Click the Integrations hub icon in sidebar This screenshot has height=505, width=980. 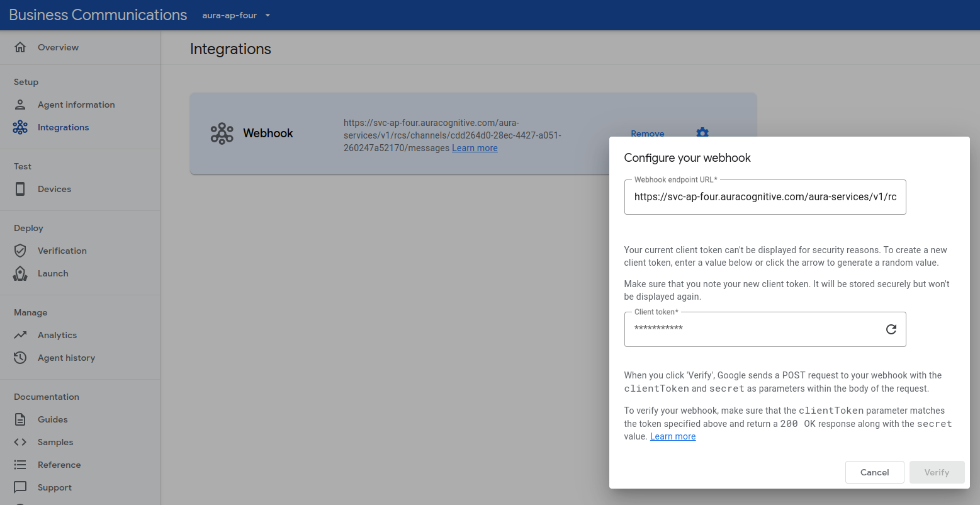20,127
